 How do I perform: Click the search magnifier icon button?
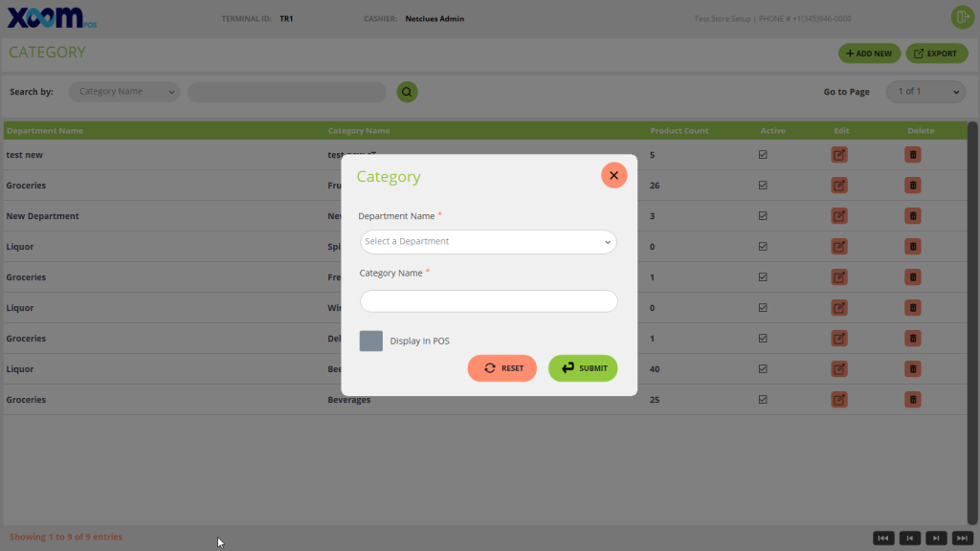pos(407,92)
